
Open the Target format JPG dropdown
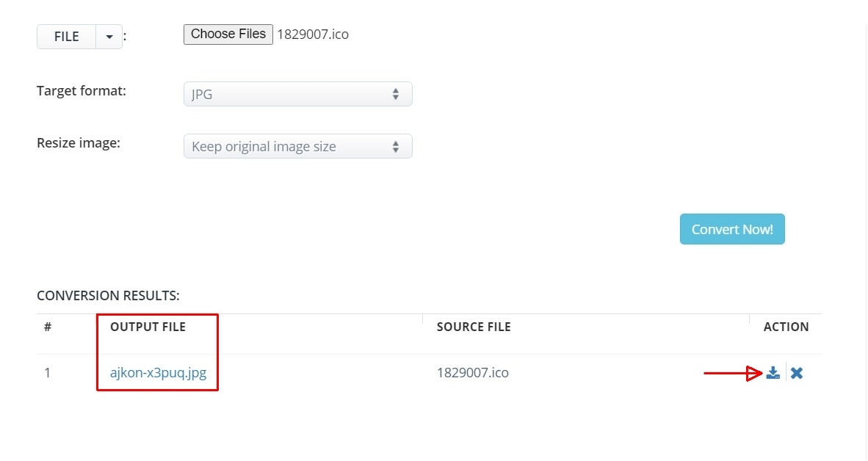click(297, 94)
